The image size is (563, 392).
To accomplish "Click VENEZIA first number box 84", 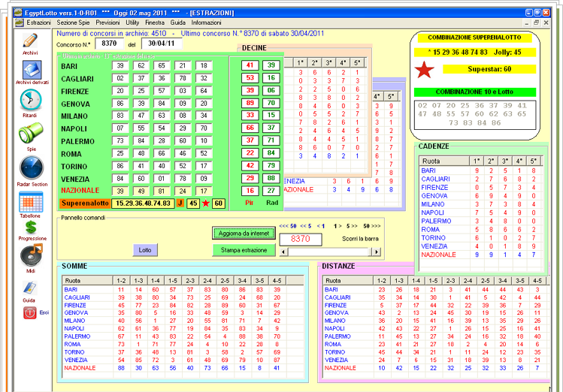I will tap(120, 178).
